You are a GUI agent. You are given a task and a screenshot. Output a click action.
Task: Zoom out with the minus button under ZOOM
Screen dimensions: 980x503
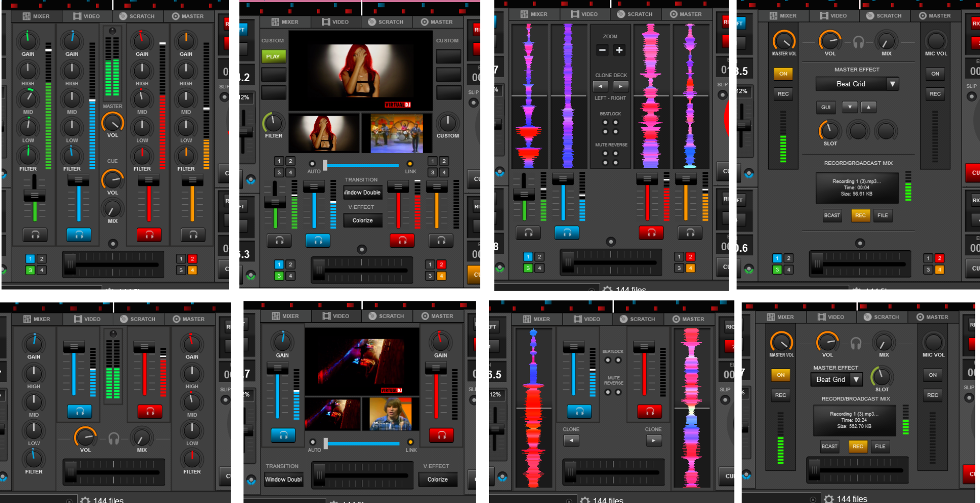tap(602, 50)
